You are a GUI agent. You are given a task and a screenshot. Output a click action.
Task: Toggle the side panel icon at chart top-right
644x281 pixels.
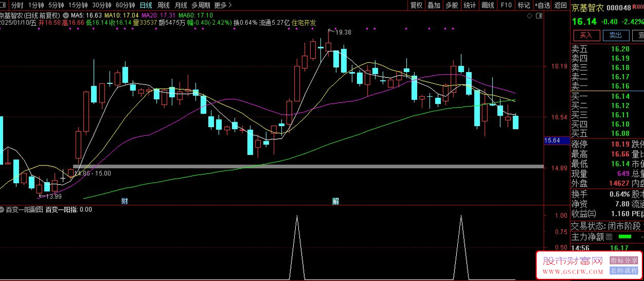[538, 17]
